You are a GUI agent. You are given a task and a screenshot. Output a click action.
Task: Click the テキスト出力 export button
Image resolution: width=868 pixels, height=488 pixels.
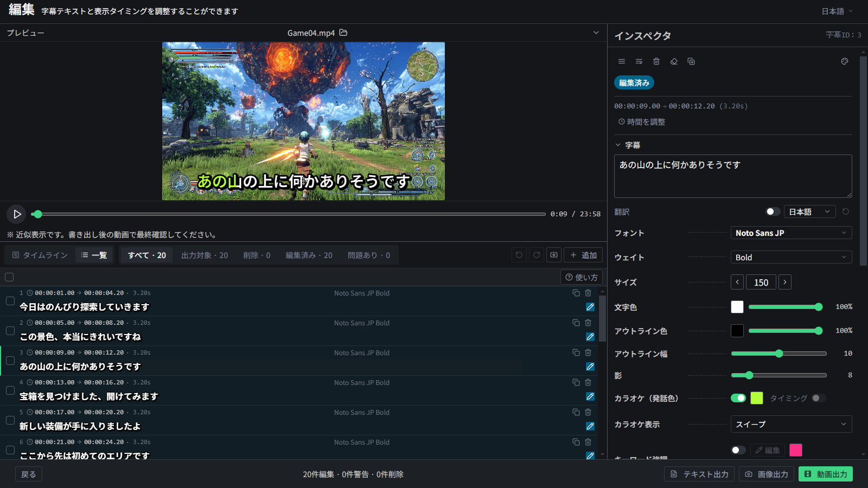point(699,474)
